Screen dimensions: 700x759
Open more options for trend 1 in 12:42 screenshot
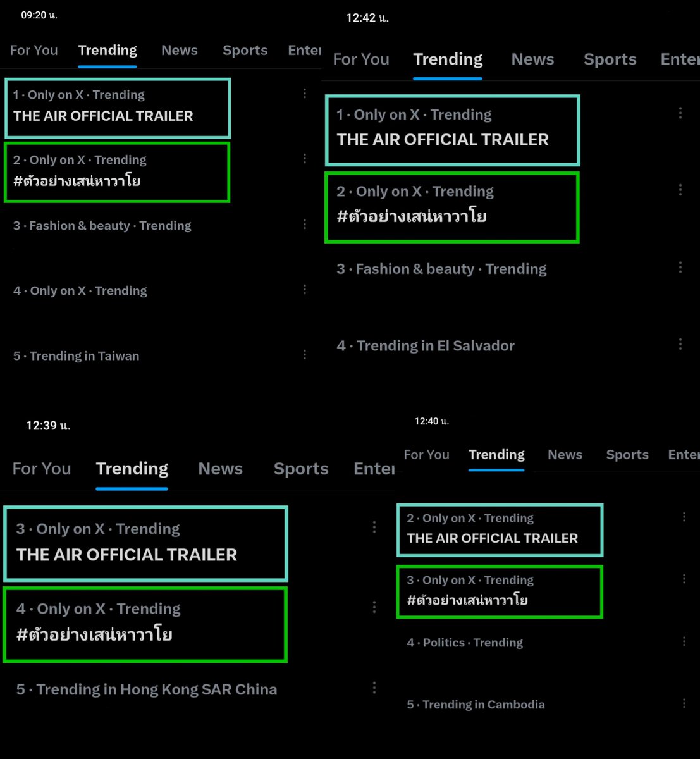click(680, 113)
